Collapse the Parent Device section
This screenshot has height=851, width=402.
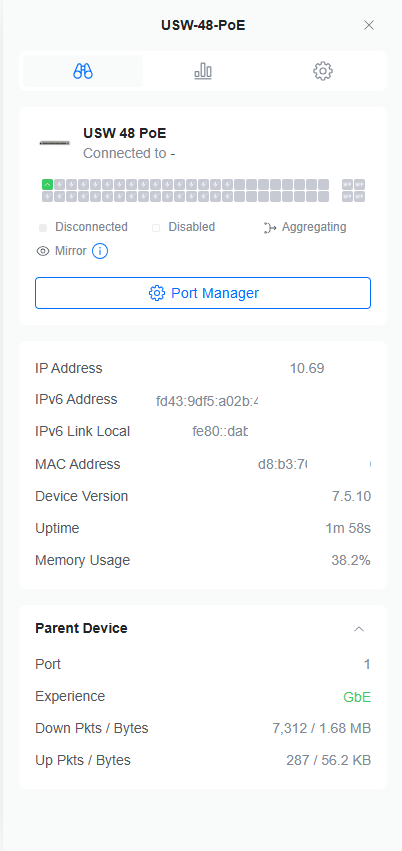359,629
